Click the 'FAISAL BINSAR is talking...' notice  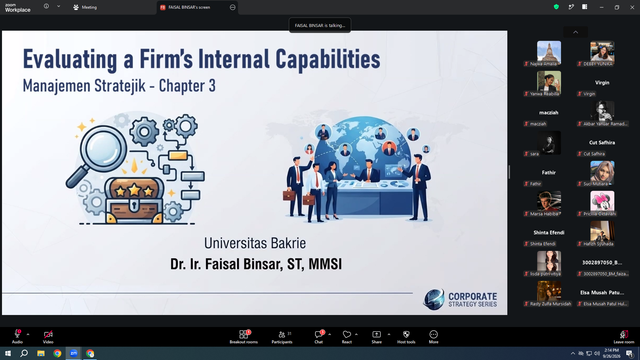click(x=320, y=25)
